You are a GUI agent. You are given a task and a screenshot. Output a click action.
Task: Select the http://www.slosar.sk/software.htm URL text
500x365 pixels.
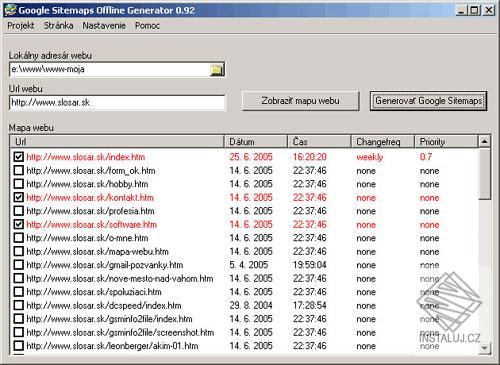click(x=92, y=224)
